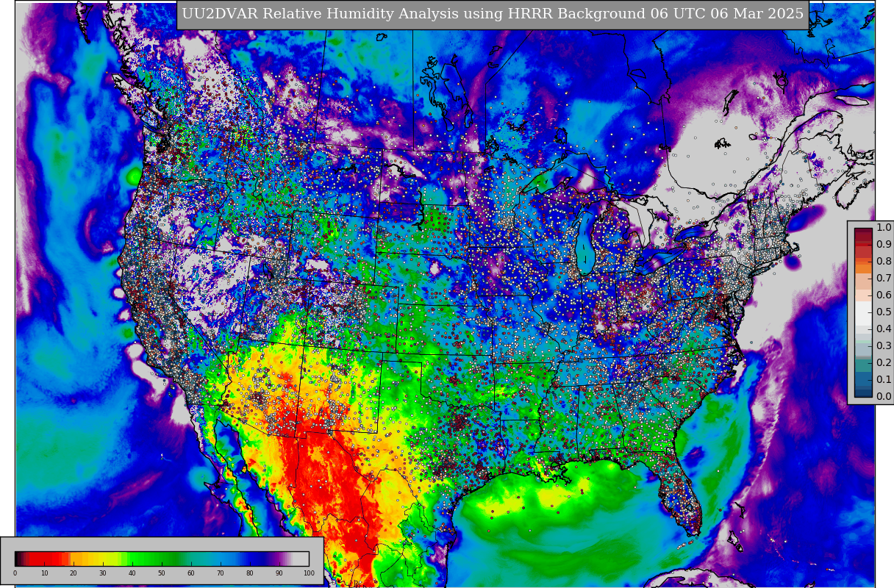Click the '0.2' label on the right colorbar
Screen dimensions: 894x588
click(884, 362)
